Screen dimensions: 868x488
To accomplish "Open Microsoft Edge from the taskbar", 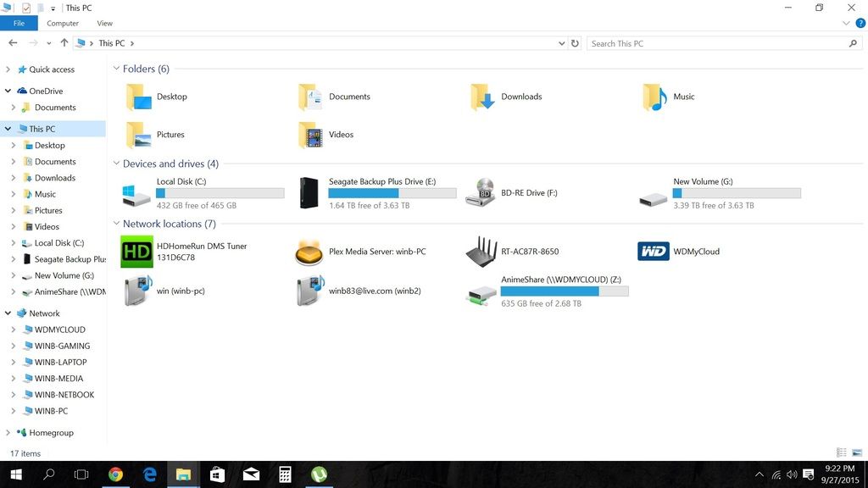I will click(x=149, y=474).
